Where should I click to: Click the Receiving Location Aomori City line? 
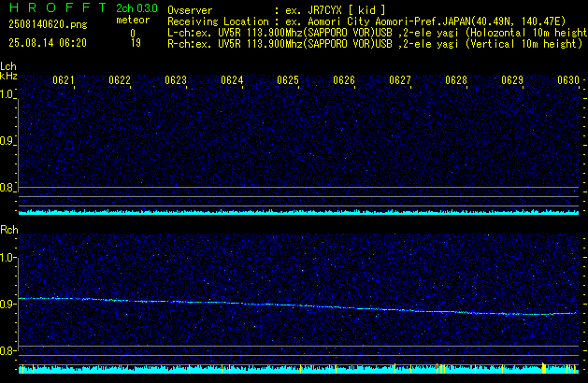coord(366,21)
